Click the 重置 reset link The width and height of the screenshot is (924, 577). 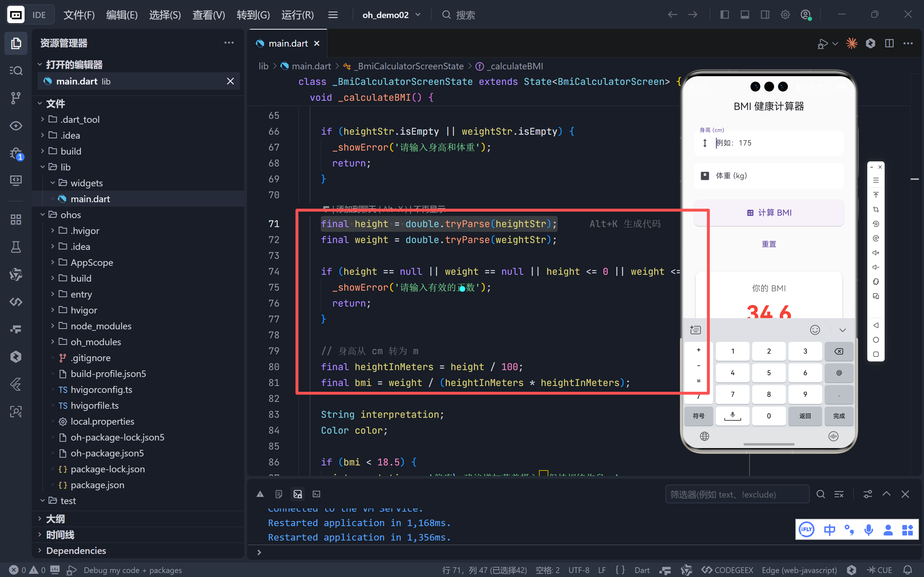tap(769, 244)
